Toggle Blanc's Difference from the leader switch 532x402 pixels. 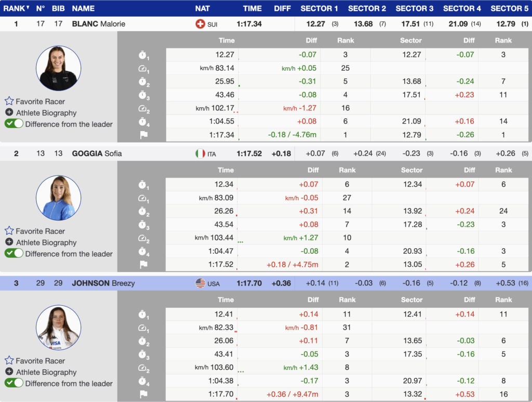click(14, 124)
